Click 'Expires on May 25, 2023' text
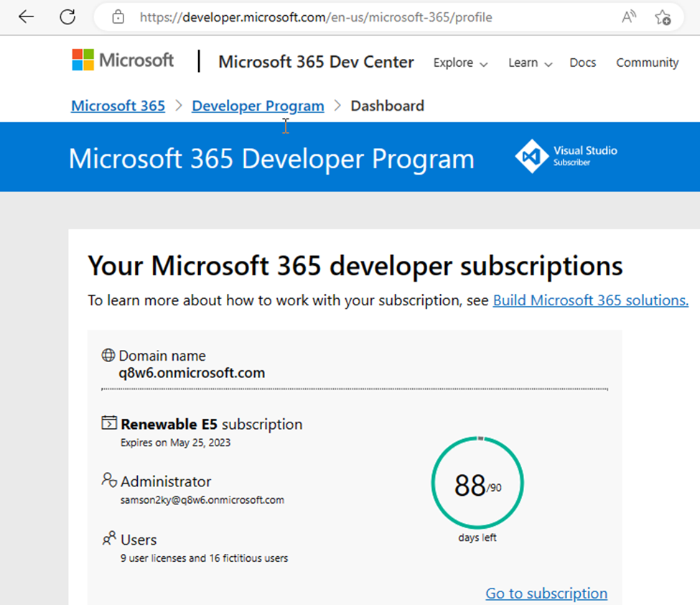 (175, 443)
